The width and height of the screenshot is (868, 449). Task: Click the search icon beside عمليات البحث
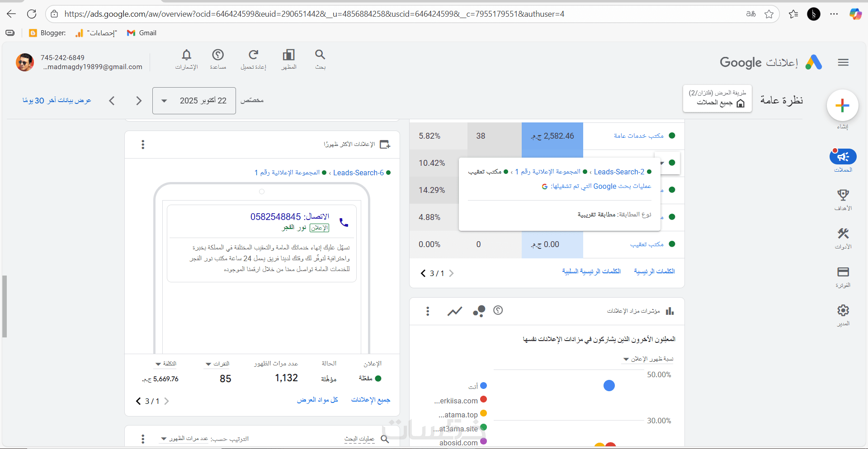tap(385, 439)
